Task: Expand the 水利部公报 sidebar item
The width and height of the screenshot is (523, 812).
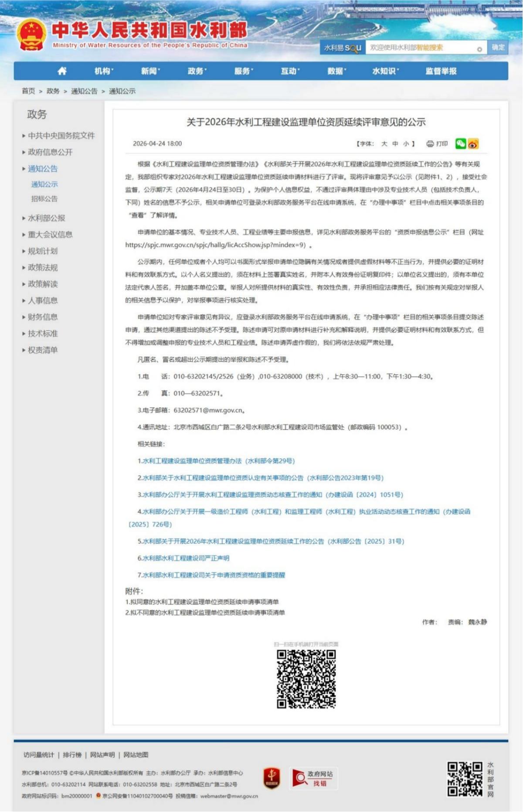Action: click(46, 218)
